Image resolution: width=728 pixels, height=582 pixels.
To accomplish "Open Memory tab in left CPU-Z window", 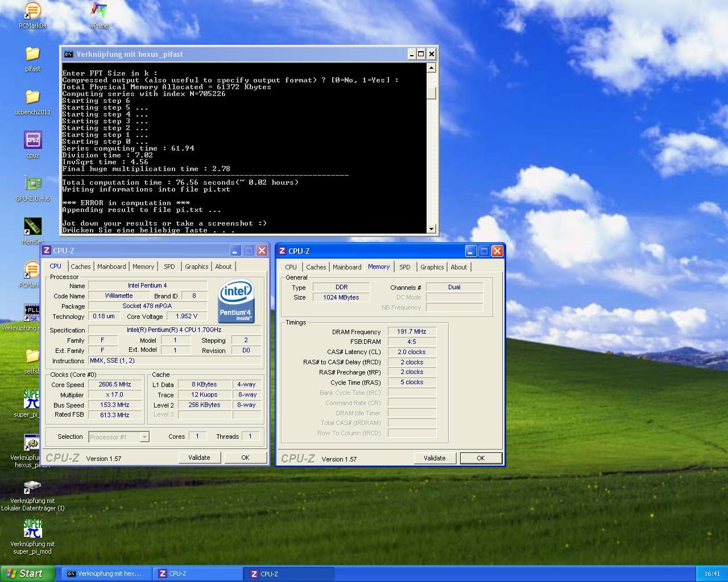I will [x=143, y=267].
